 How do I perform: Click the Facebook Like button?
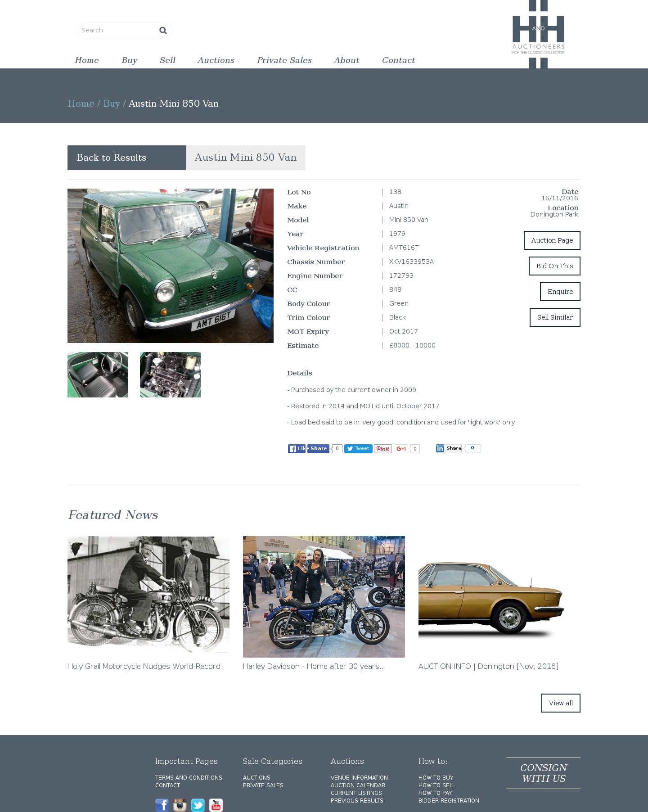tap(297, 448)
